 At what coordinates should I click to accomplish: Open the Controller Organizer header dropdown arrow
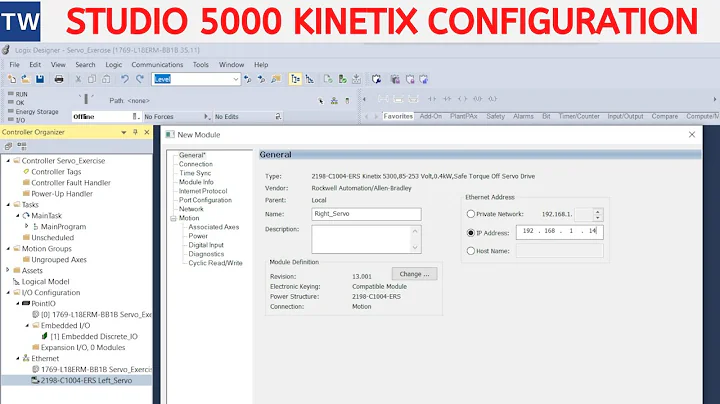pyautogui.click(x=124, y=132)
